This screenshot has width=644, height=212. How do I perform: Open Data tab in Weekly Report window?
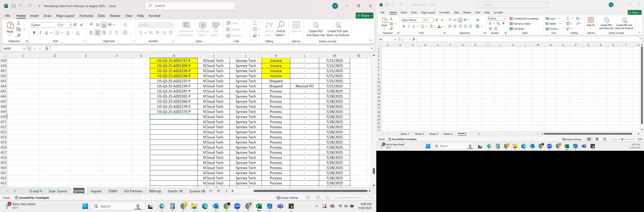456,12
